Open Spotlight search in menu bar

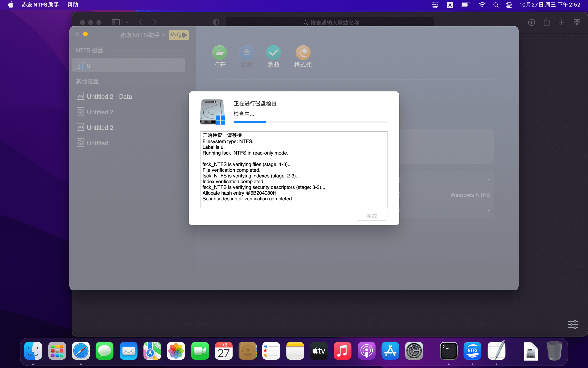496,5
